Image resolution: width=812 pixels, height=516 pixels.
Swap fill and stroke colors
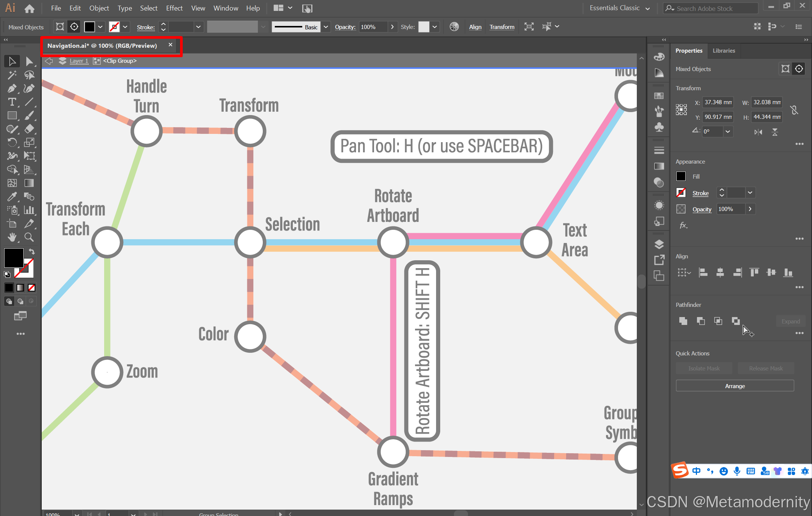pos(32,252)
